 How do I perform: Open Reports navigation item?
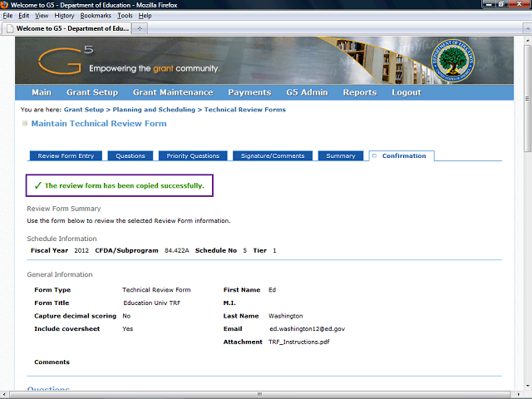coord(360,92)
